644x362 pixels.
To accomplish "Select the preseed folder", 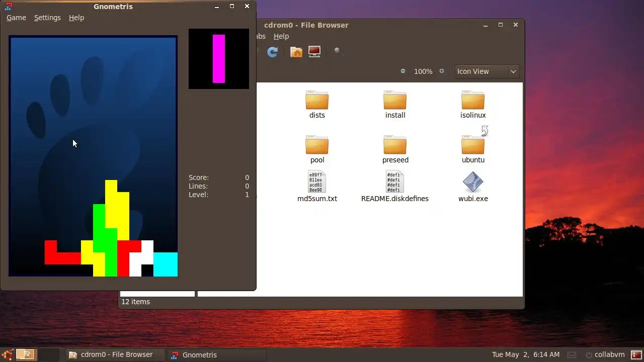I will click(395, 149).
